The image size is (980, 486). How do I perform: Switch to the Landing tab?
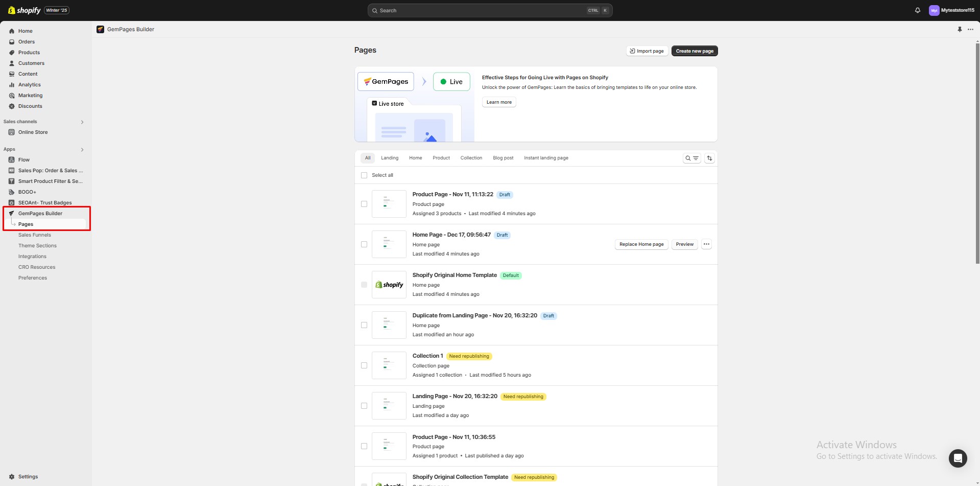point(389,158)
